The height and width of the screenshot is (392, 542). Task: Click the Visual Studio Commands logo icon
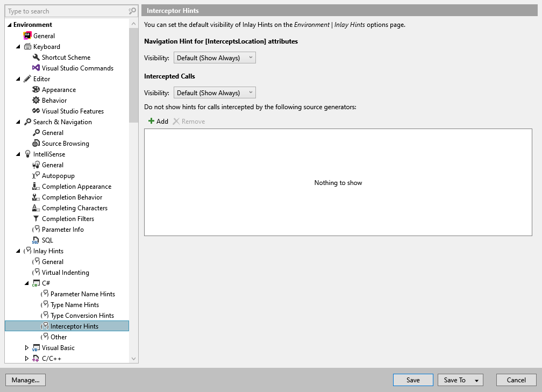tap(36, 68)
